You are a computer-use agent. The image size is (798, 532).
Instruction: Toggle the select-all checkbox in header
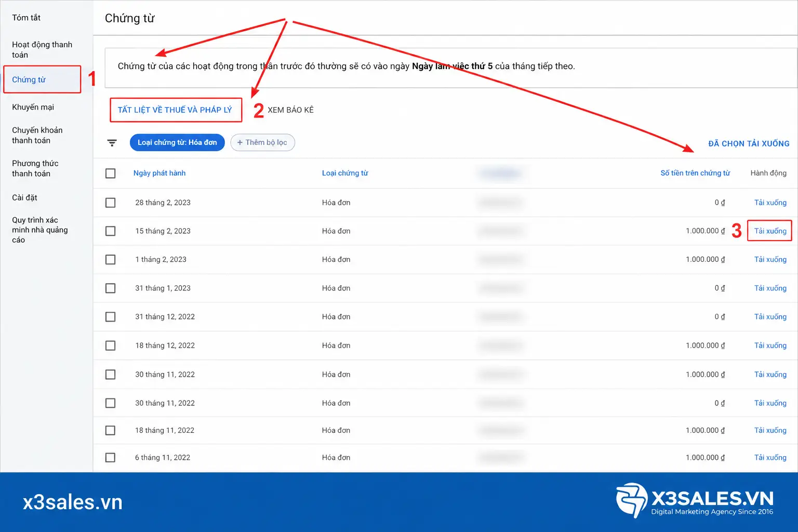(111, 174)
